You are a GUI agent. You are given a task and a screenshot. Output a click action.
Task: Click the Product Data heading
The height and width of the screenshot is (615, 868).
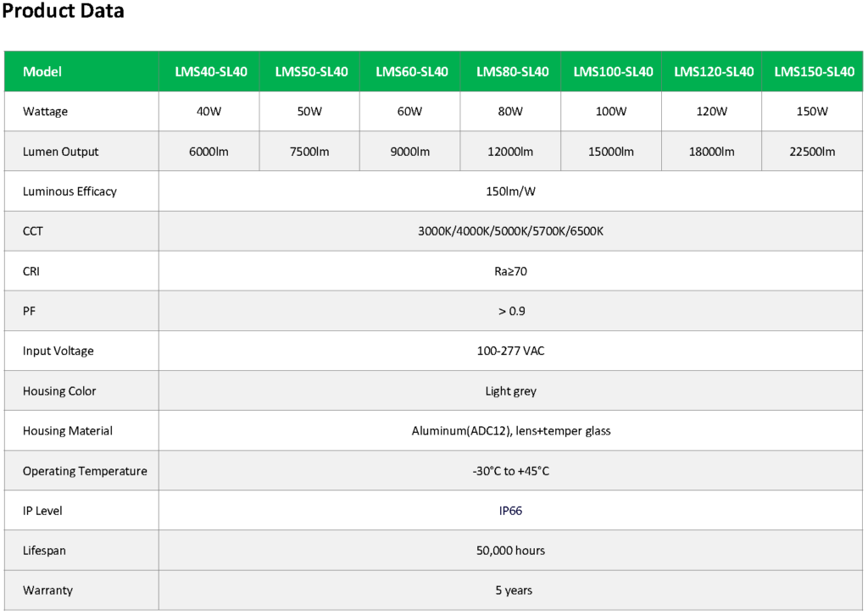pos(64,12)
